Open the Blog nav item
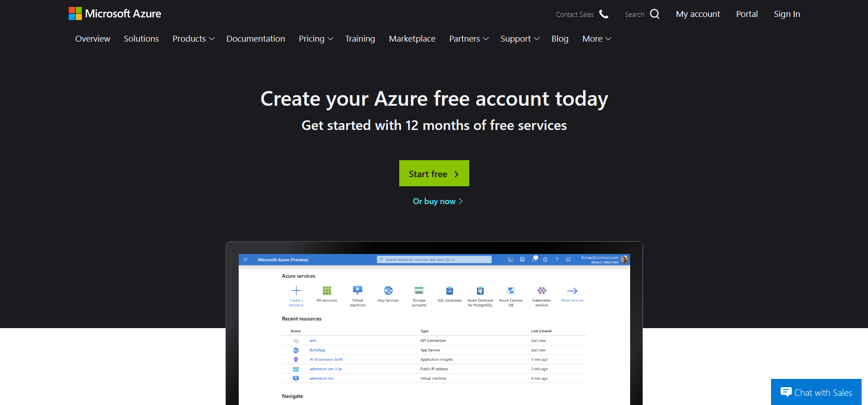This screenshot has width=868, height=405. (x=560, y=39)
